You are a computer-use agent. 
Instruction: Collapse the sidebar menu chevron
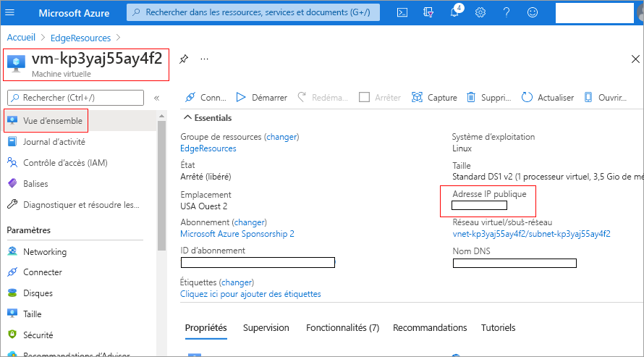[x=156, y=98]
